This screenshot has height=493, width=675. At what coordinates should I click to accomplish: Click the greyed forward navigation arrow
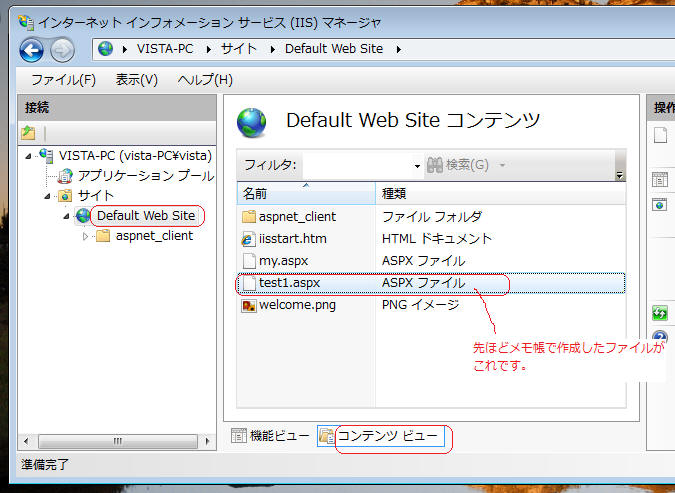coord(62,50)
